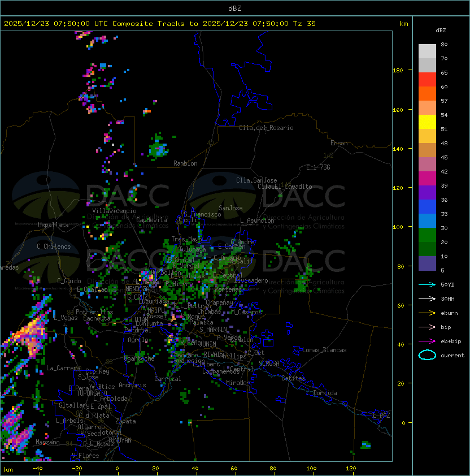Click the 'Lomas_Blancas' map label

coord(324,350)
